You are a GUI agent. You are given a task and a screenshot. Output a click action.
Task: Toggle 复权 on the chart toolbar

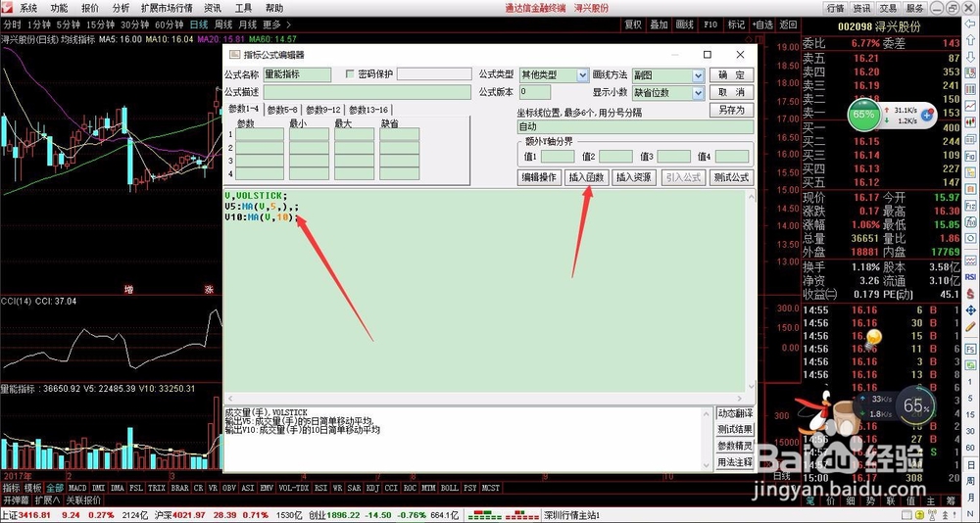click(632, 25)
